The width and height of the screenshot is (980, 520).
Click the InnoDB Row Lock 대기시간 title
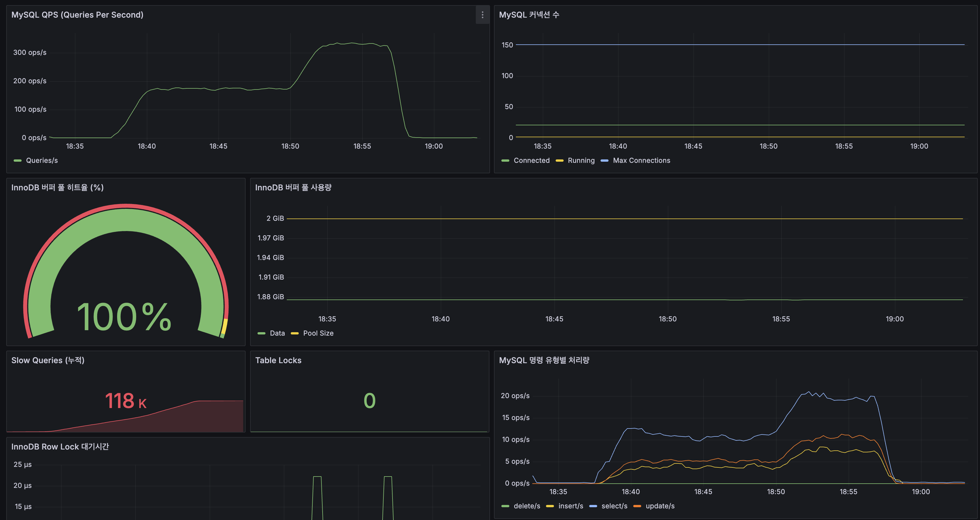coord(60,447)
